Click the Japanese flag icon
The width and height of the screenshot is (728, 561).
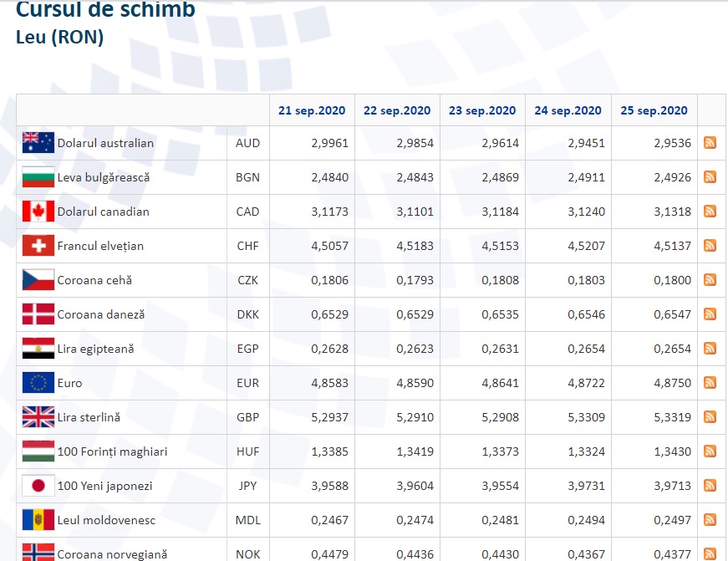38,486
